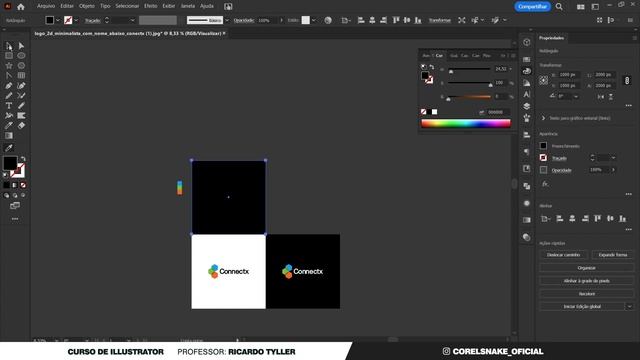Viewport: 640px width, 360px height.
Task: Open the Character 'A' panel icon in dock
Action: tap(527, 94)
